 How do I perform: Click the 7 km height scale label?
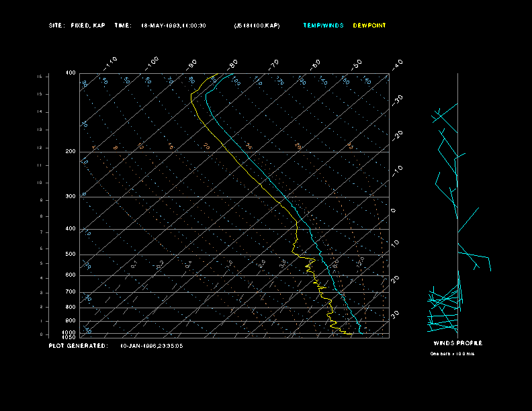[42, 232]
